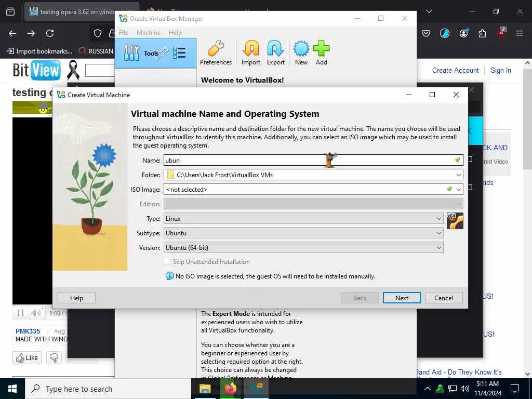Screen dimensions: 532x399
Task: Open the Subtype dropdown showing Ubuntu
Action: coord(303,233)
